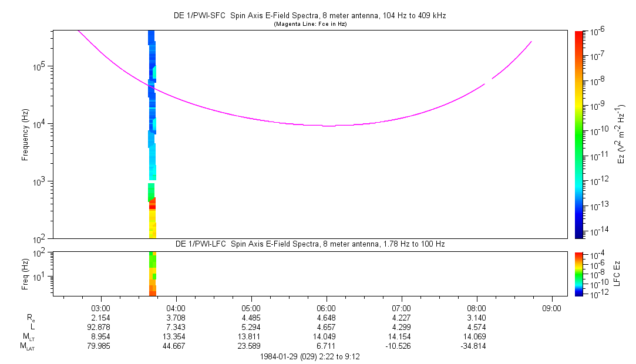Screen dimensions: 636x364
Task: Click the Ez units label beside colorbar
Action: click(621, 134)
